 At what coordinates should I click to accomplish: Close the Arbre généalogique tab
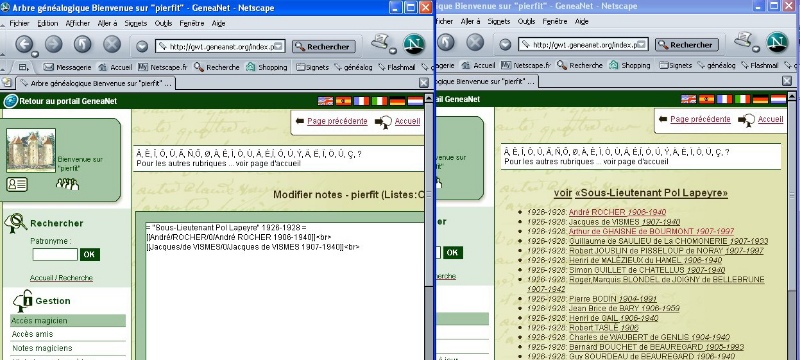423,83
